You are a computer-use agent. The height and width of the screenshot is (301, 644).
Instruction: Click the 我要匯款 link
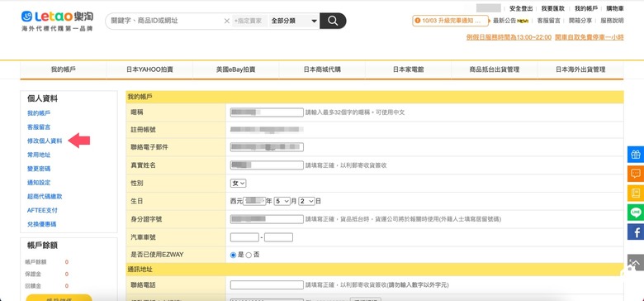point(553,8)
